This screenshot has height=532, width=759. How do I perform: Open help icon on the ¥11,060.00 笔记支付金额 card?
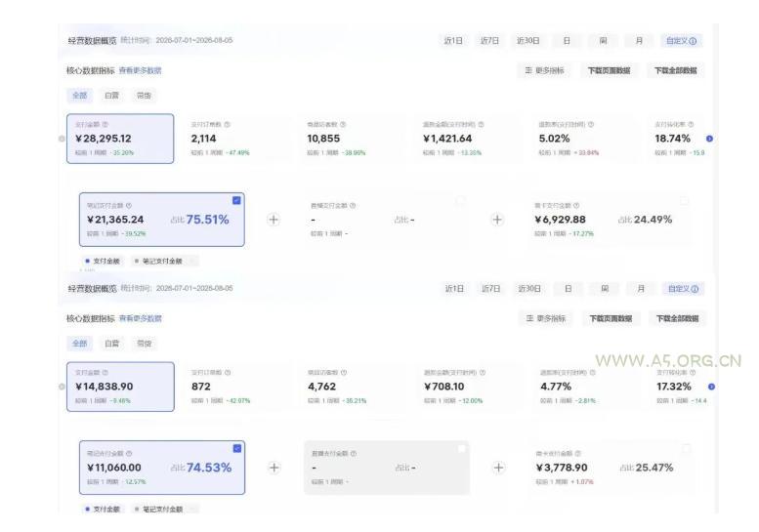pos(129,454)
